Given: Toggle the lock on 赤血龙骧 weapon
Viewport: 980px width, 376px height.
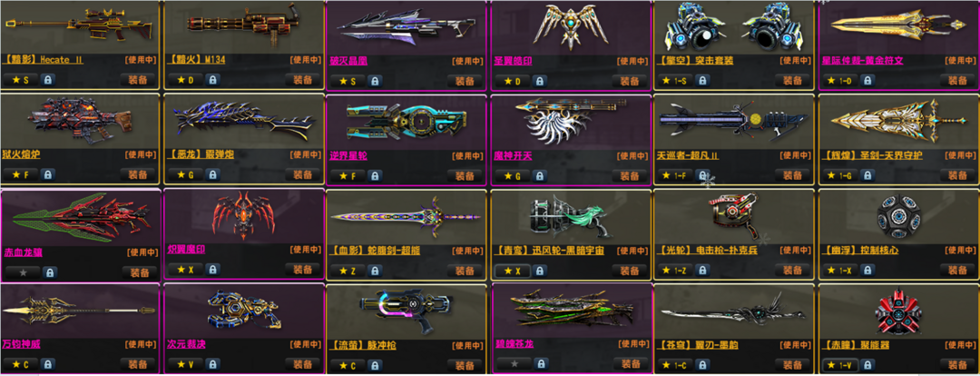Looking at the screenshot, I should (49, 272).
